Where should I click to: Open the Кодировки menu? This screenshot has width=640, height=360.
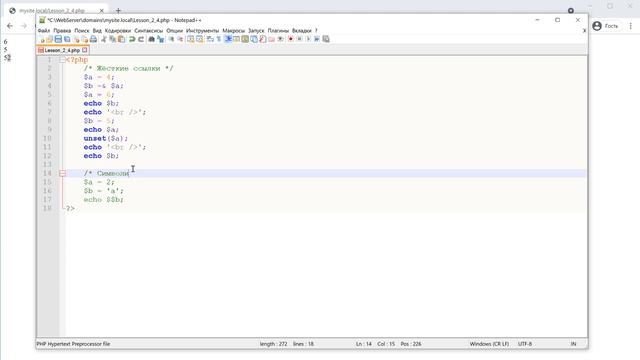[x=118, y=31]
